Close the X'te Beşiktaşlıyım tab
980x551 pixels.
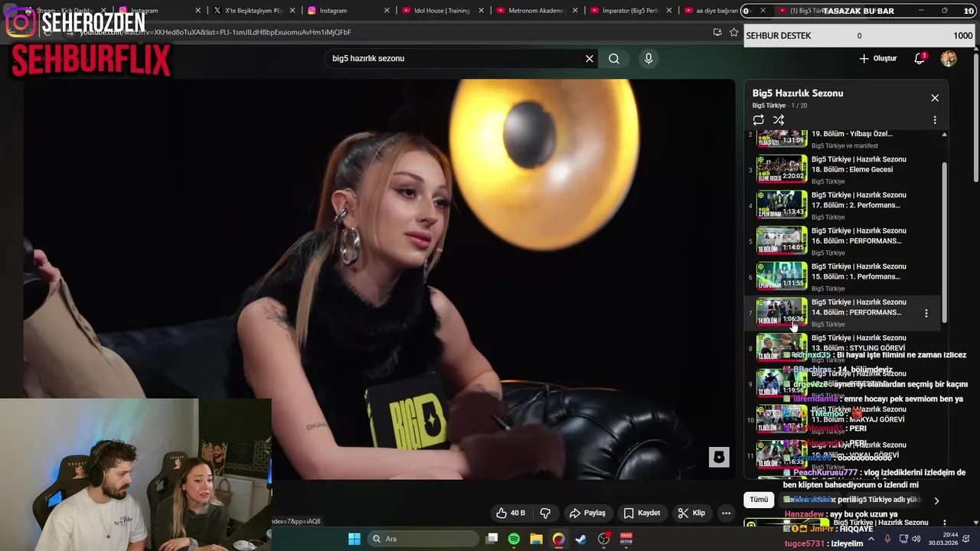tap(292, 11)
